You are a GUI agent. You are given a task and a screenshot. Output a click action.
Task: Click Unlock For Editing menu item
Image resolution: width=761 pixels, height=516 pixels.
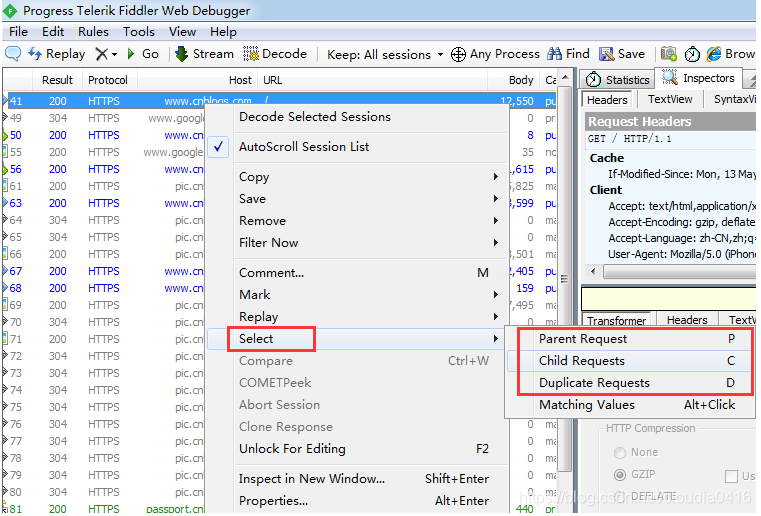point(358,449)
